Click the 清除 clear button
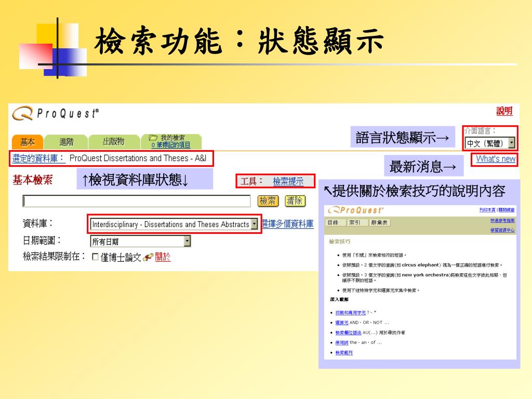This screenshot has height=399, width=532. tap(295, 201)
